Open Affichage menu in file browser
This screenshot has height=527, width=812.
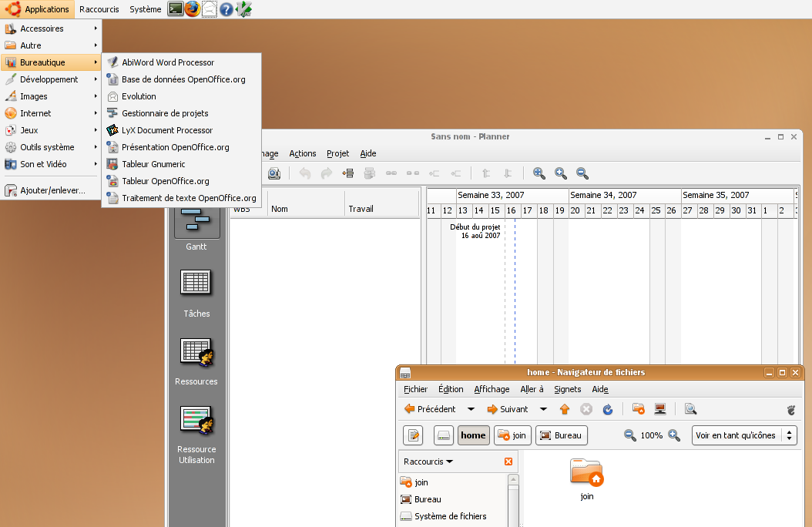coord(492,389)
